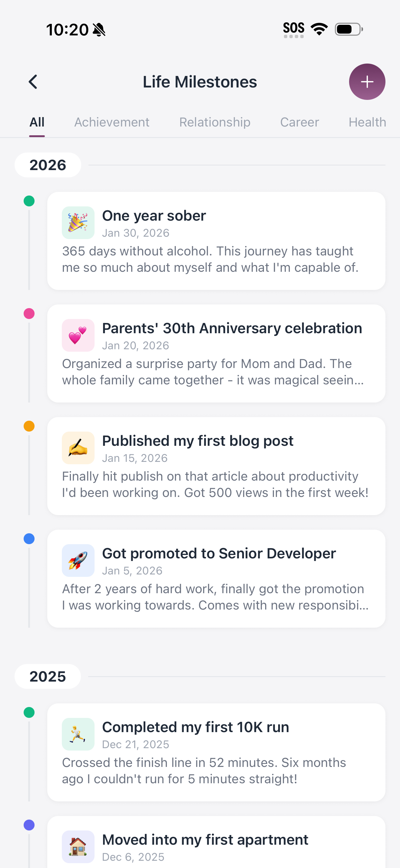Tap the runner icon on the 10K milestone

pos(78,734)
